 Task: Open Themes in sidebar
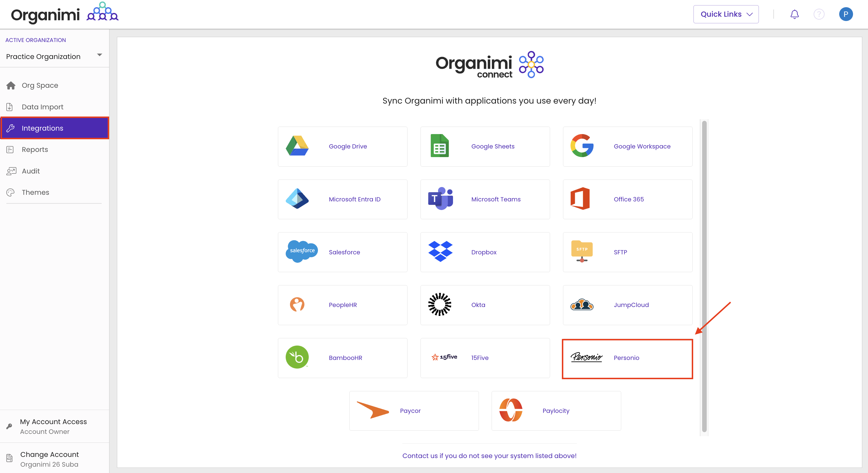(x=55, y=192)
